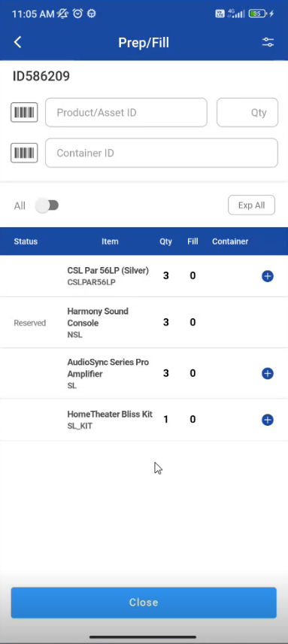Select the SL_KIT product code
Viewport: 288px width, 644px height.
coord(80,426)
